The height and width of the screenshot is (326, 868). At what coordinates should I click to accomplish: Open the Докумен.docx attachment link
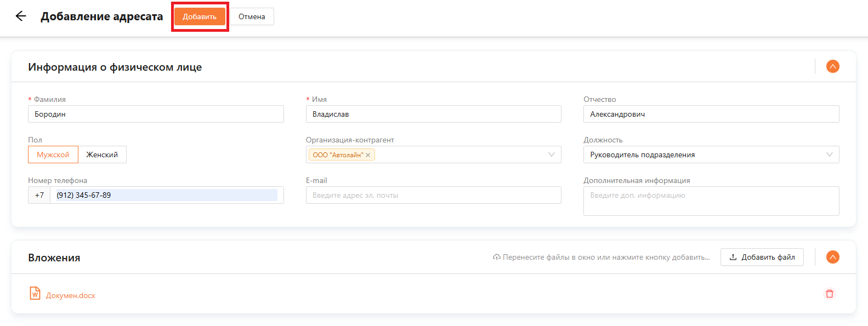[x=71, y=295]
